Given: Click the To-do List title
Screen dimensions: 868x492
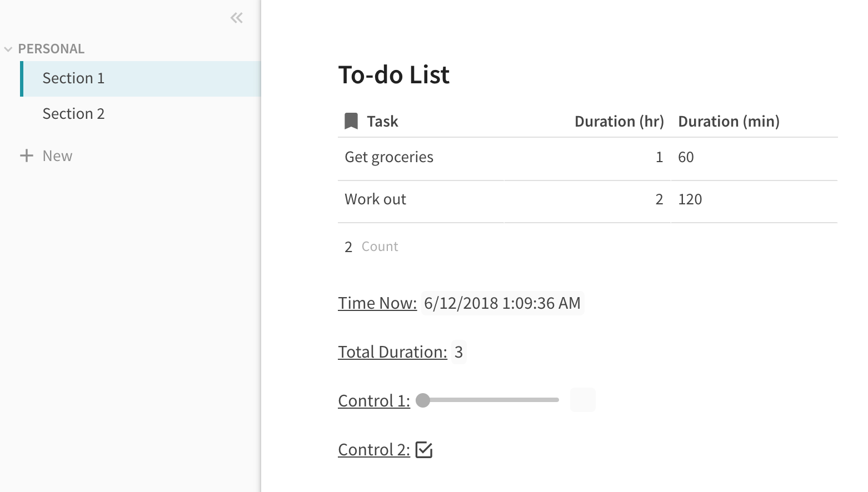Looking at the screenshot, I should 393,75.
